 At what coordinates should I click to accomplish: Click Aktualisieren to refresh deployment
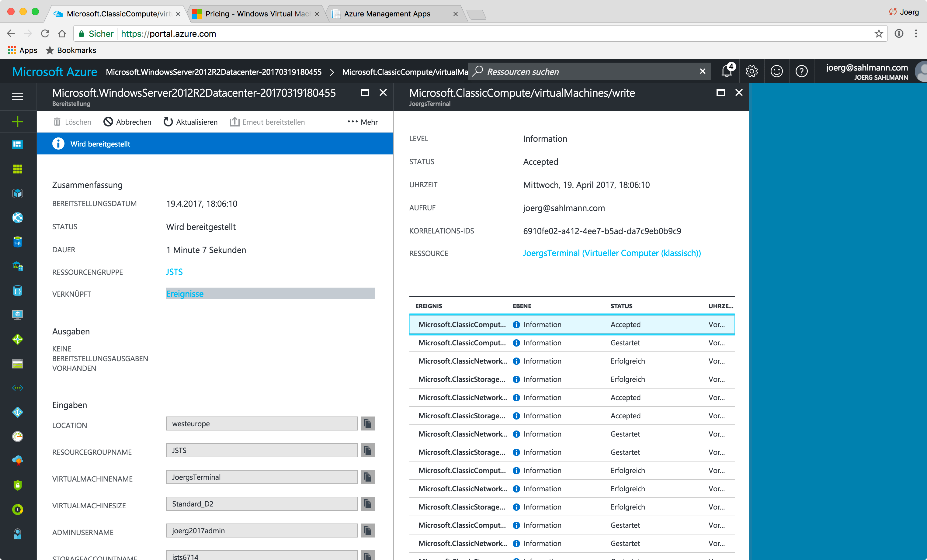190,122
